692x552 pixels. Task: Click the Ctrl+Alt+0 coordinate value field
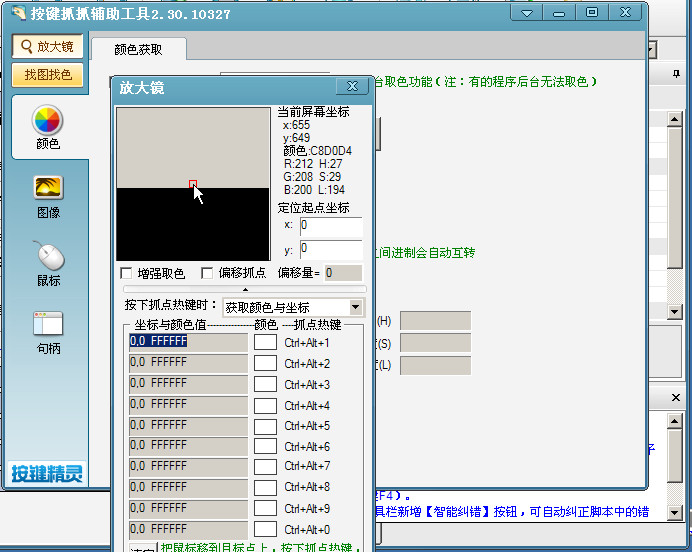188,529
